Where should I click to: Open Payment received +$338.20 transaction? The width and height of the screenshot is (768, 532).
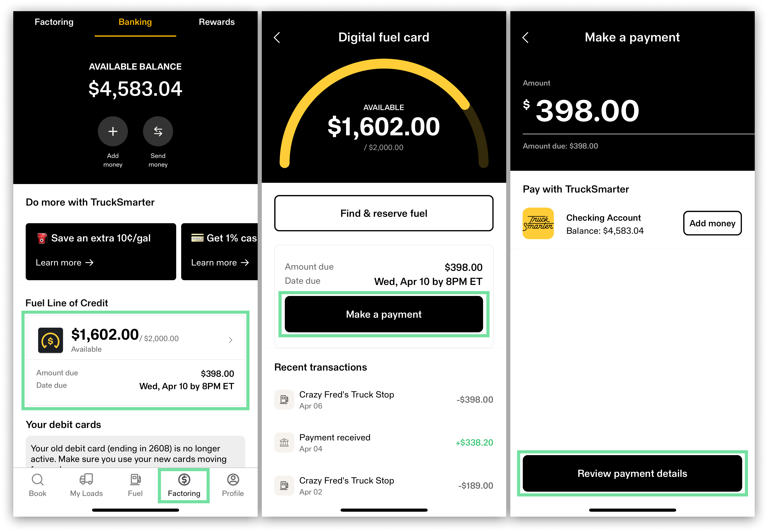(384, 443)
